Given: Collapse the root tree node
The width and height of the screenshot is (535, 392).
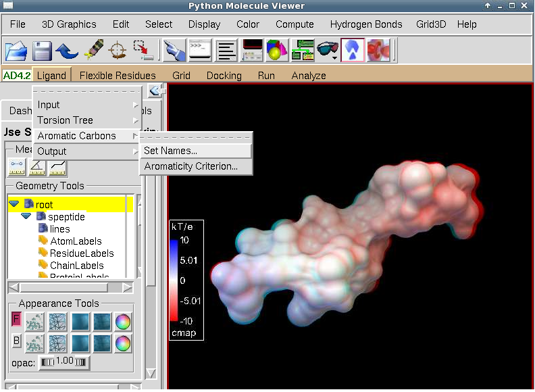Looking at the screenshot, I should coord(14,204).
